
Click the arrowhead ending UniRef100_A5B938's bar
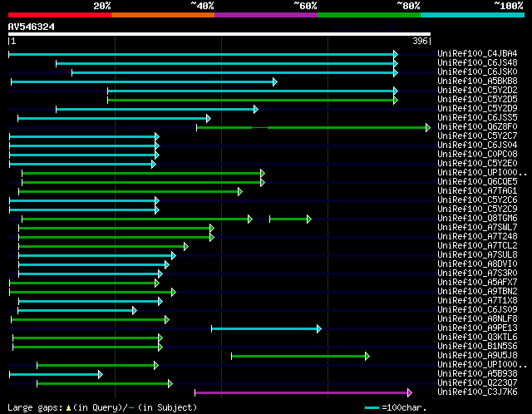[101, 374]
